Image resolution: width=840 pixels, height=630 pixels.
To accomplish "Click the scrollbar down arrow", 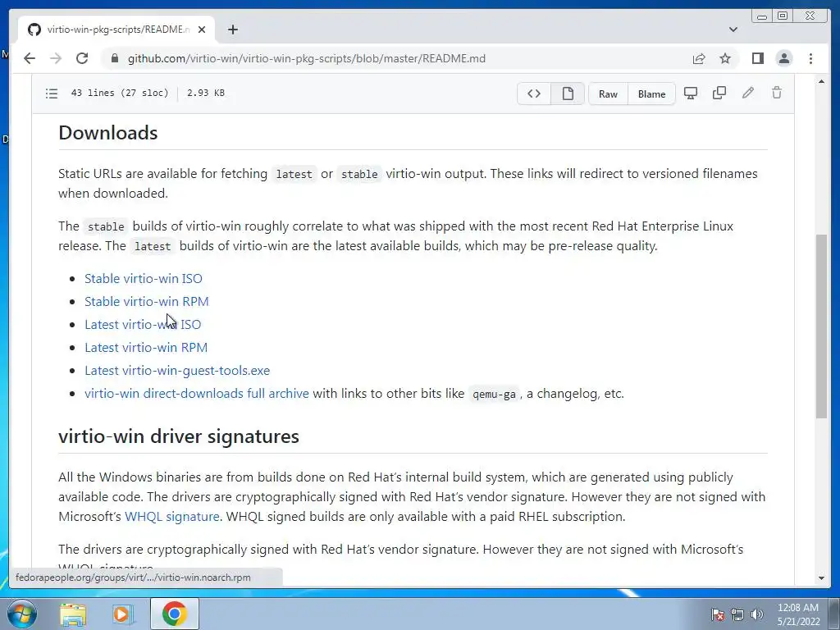I will [x=821, y=578].
